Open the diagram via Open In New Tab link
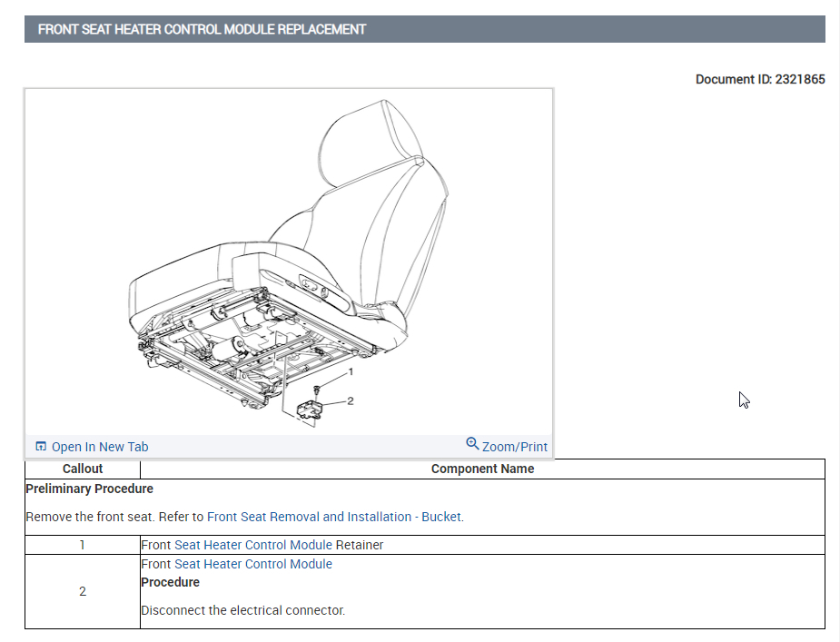The height and width of the screenshot is (642, 840). [100, 447]
